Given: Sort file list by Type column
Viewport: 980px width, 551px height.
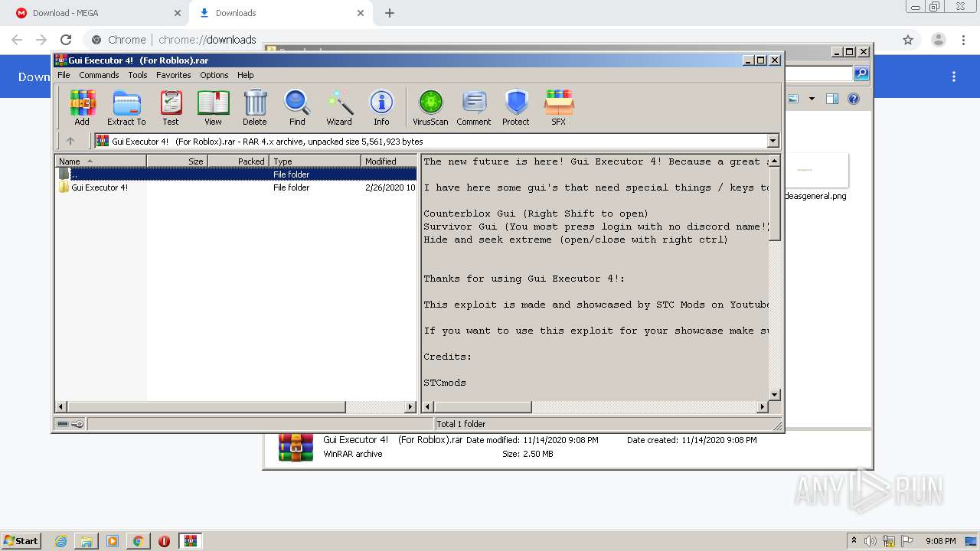Looking at the screenshot, I should 315,161.
